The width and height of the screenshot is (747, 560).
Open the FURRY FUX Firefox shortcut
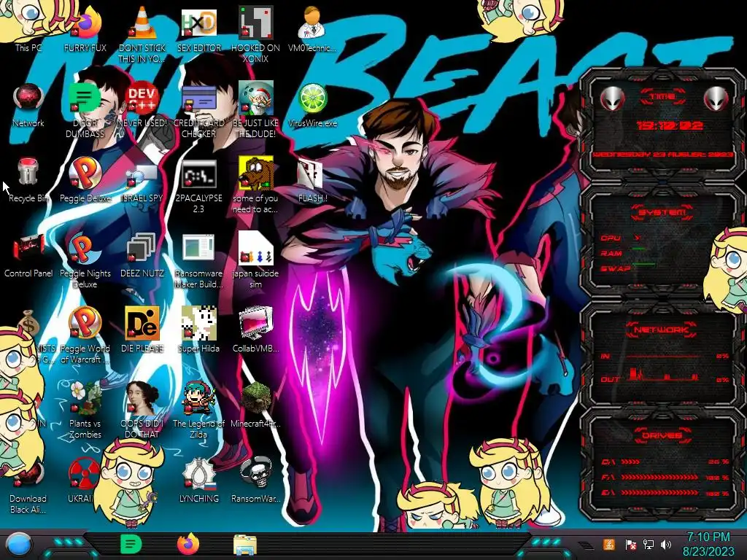pyautogui.click(x=85, y=28)
